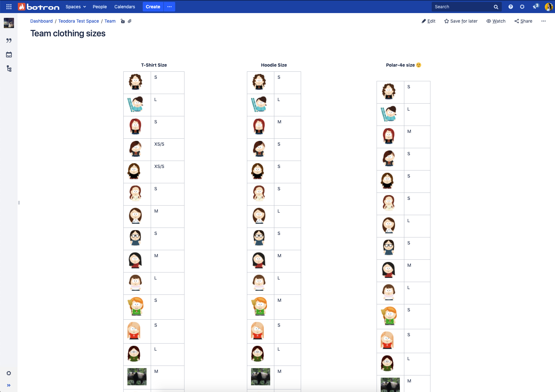Viewport: 555px width, 392px height.
Task: Click blonde red-shirt avatar in Polar-4e table
Action: 387,340
